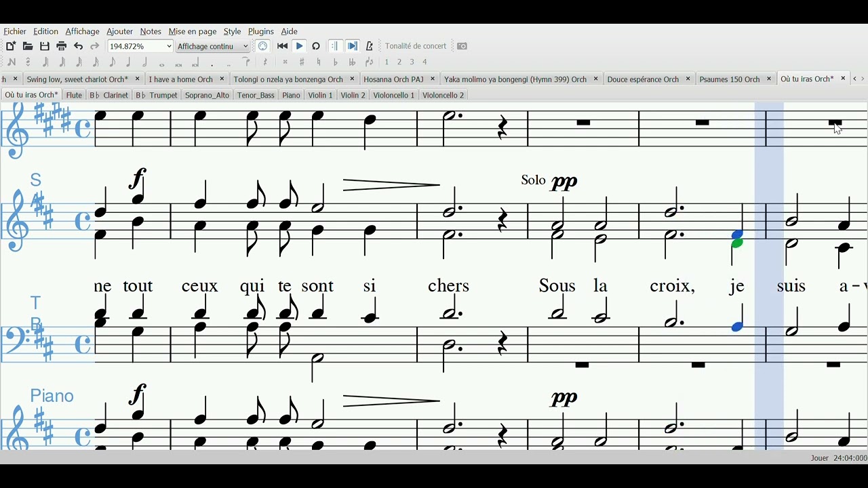This screenshot has width=868, height=488.
Task: Apply double sharp accidental
Action: tap(285, 62)
